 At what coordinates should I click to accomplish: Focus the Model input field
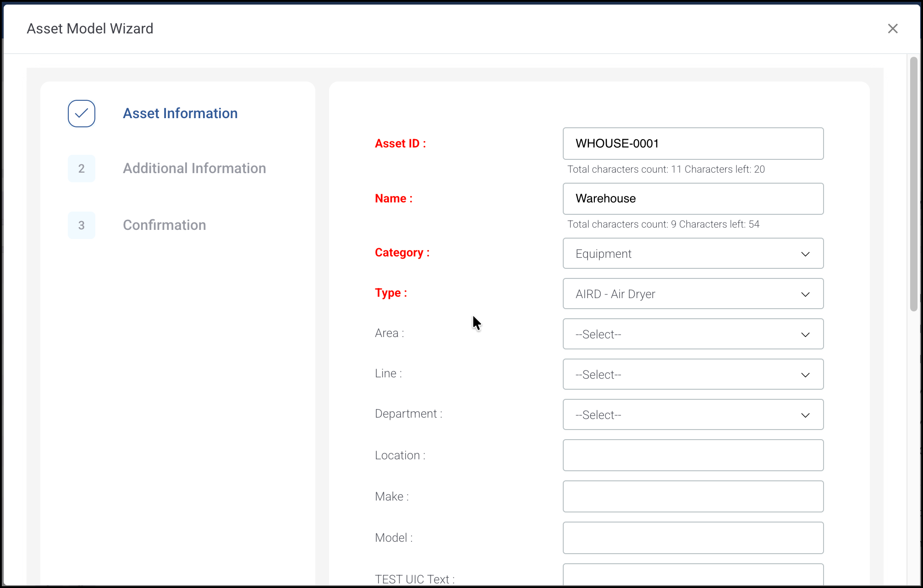pyautogui.click(x=692, y=538)
